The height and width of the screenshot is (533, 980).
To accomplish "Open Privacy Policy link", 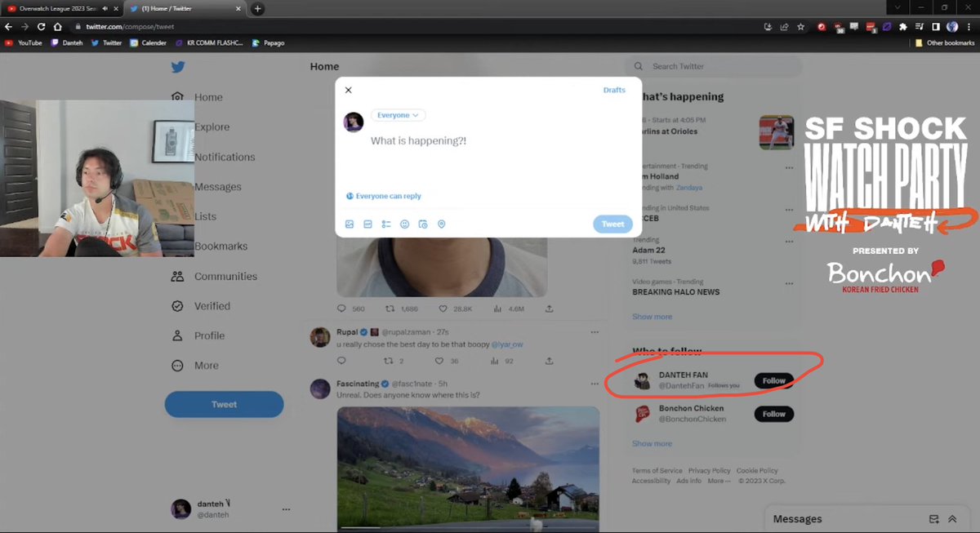I will (709, 471).
